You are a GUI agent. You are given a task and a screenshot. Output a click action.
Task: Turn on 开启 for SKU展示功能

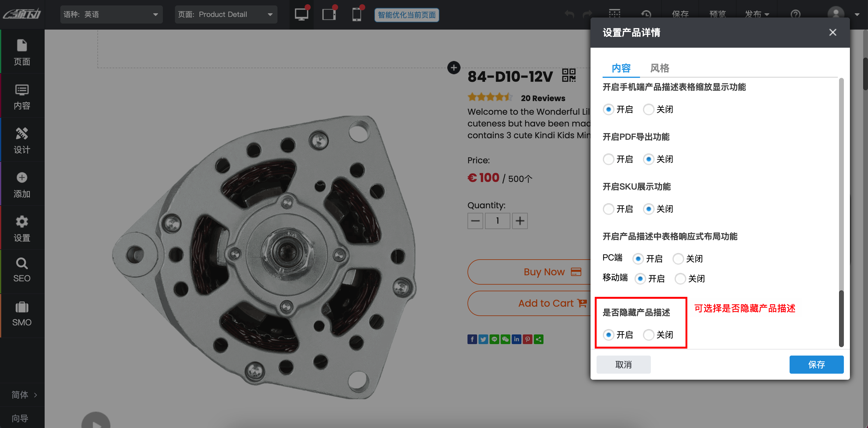608,209
